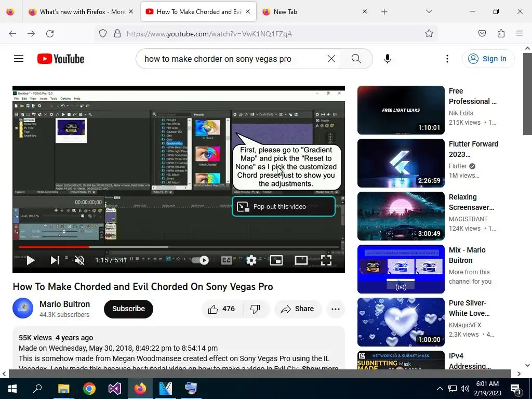Open Mario Buitron channel avatar
The width and height of the screenshot is (532, 399).
pos(23,308)
